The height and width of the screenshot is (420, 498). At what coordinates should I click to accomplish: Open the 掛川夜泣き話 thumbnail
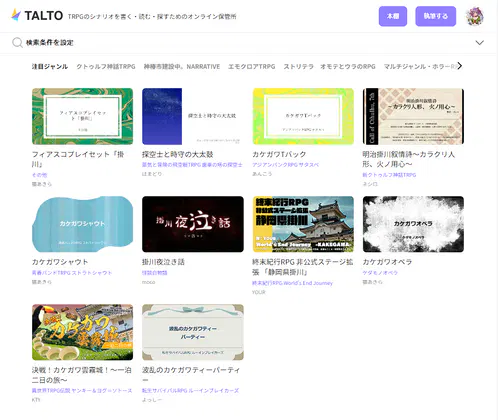coord(193,224)
